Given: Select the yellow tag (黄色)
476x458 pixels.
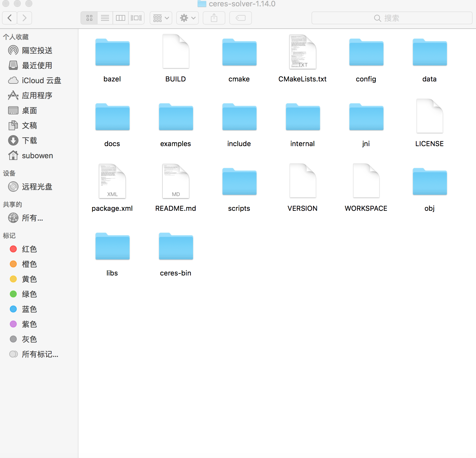Looking at the screenshot, I should point(24,279).
